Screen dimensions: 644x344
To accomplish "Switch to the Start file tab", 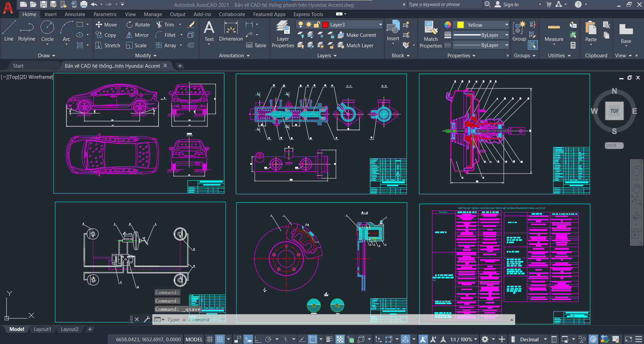I will 18,66.
